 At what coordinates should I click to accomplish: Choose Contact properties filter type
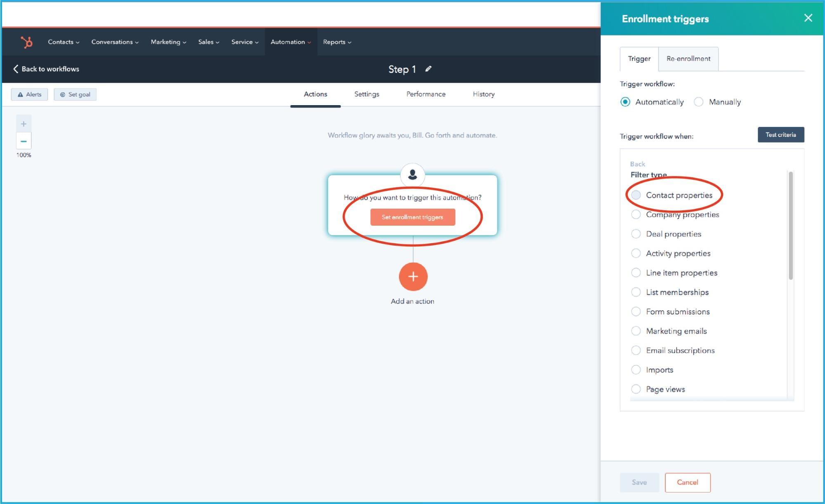click(x=636, y=195)
